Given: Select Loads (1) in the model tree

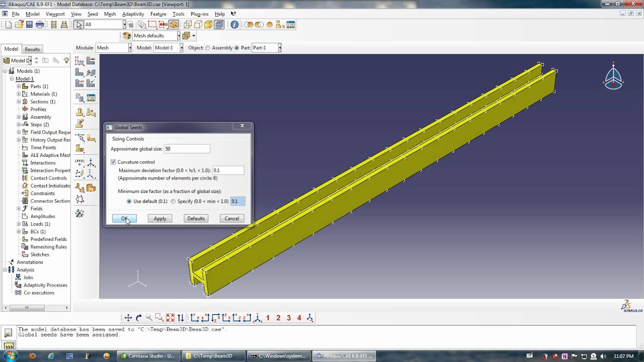Looking at the screenshot, I should coord(40,224).
